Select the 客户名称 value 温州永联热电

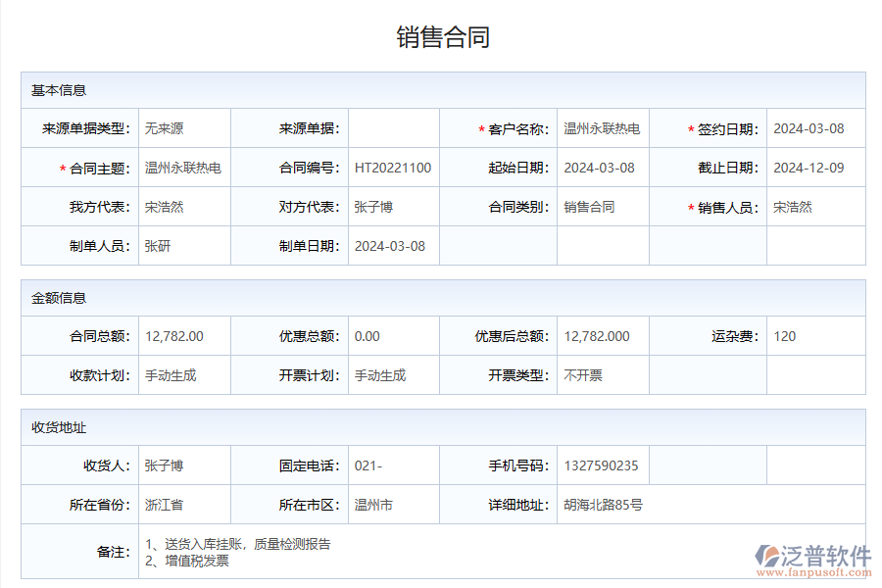[x=600, y=127]
